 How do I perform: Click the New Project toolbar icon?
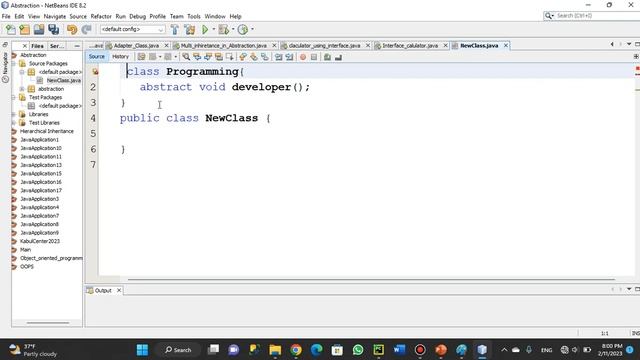click(24, 29)
